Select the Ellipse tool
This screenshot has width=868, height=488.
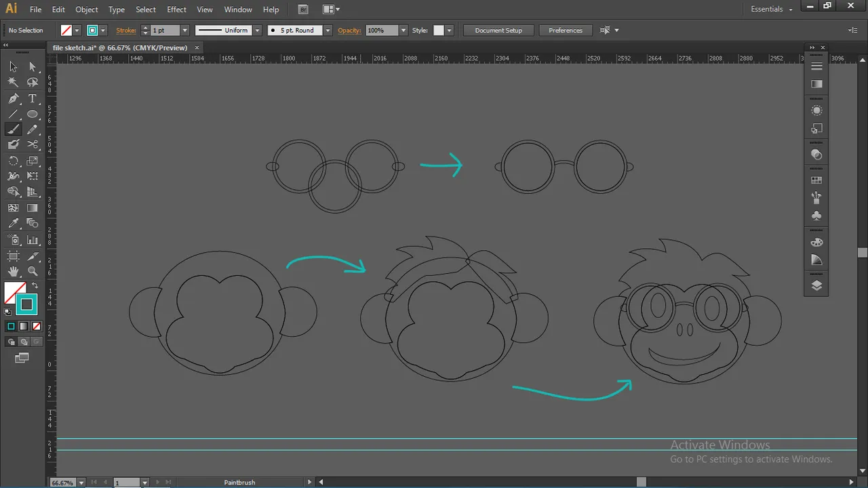click(x=33, y=114)
